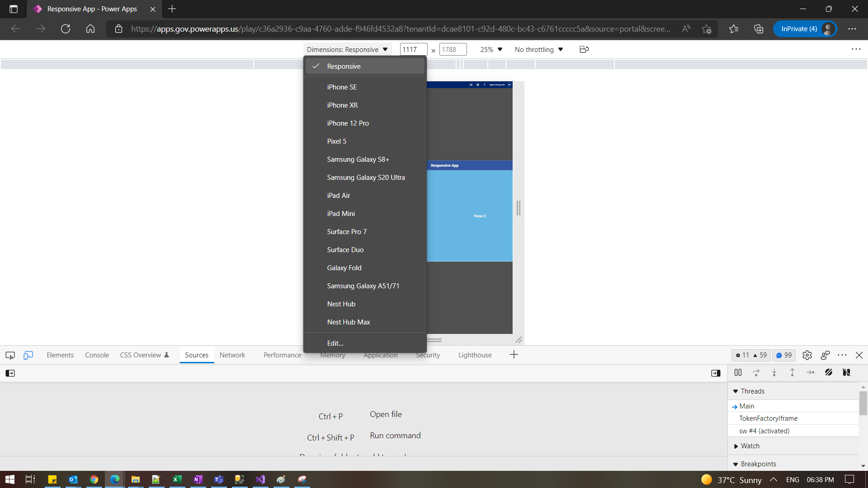Screen dimensions: 868x488
Task: Hide the debugger sidebar pane
Action: click(x=716, y=373)
